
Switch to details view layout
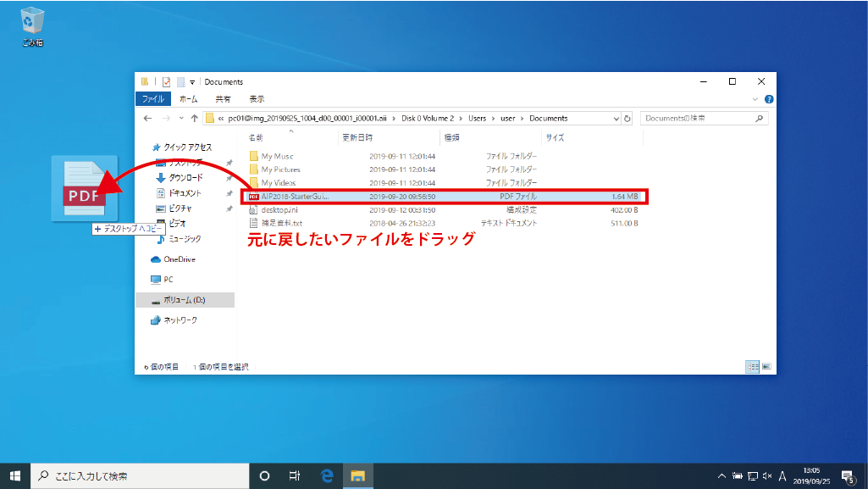click(x=751, y=366)
